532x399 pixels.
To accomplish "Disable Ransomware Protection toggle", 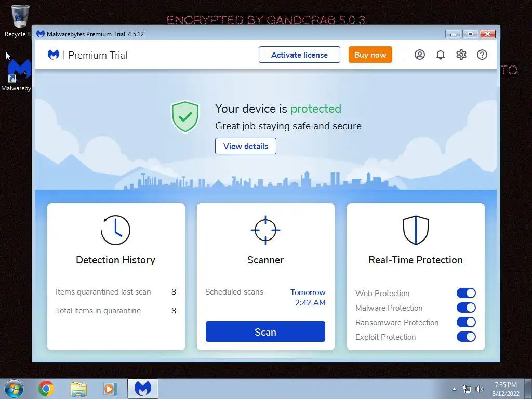I will coord(466,322).
